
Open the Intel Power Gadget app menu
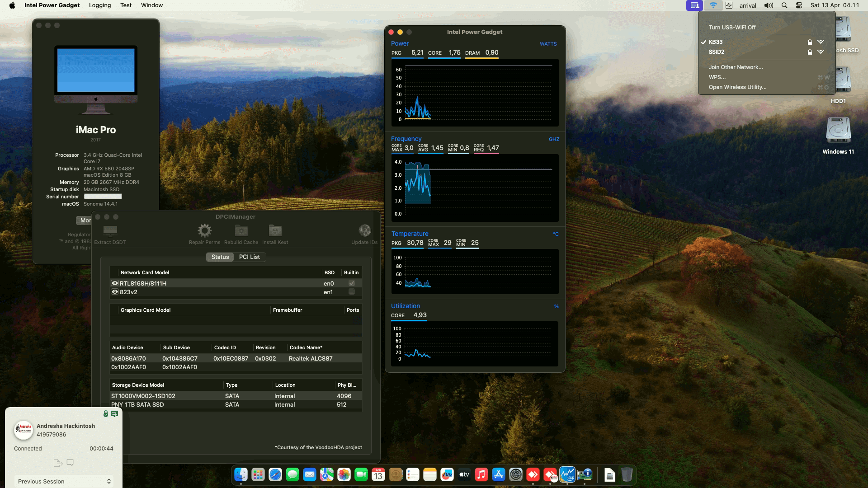pos(52,5)
